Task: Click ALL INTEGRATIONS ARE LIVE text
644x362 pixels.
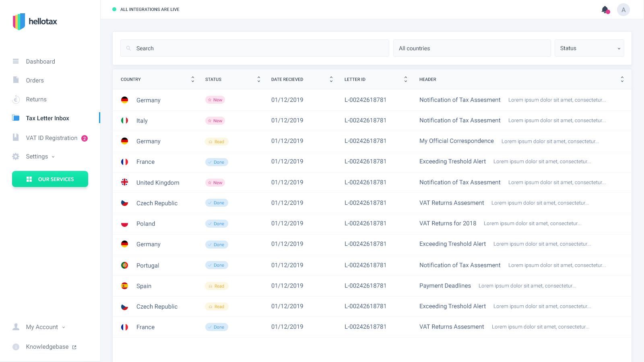Action: 150,9
